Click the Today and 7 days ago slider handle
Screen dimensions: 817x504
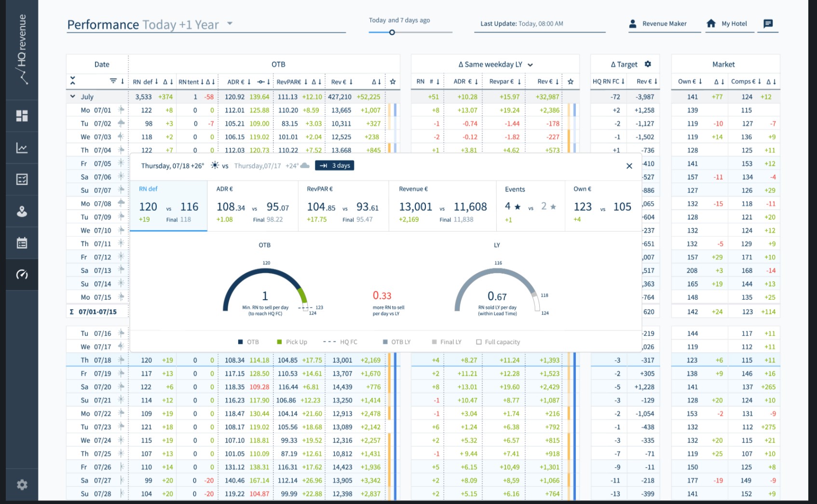click(392, 32)
